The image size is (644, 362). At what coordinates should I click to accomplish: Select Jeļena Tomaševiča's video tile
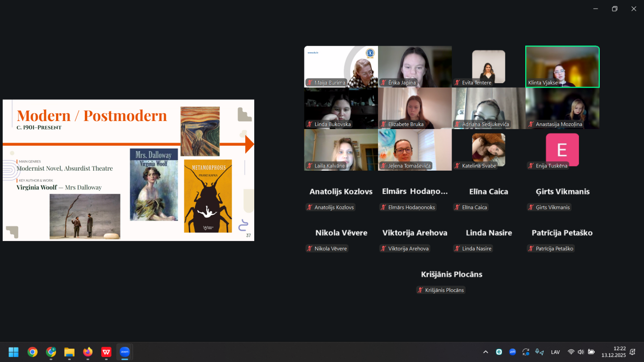(415, 149)
